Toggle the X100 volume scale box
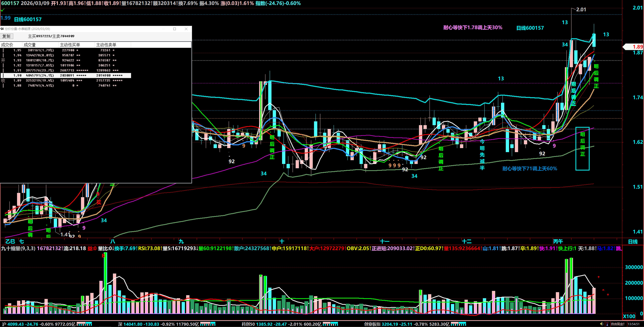 pyautogui.click(x=629, y=316)
